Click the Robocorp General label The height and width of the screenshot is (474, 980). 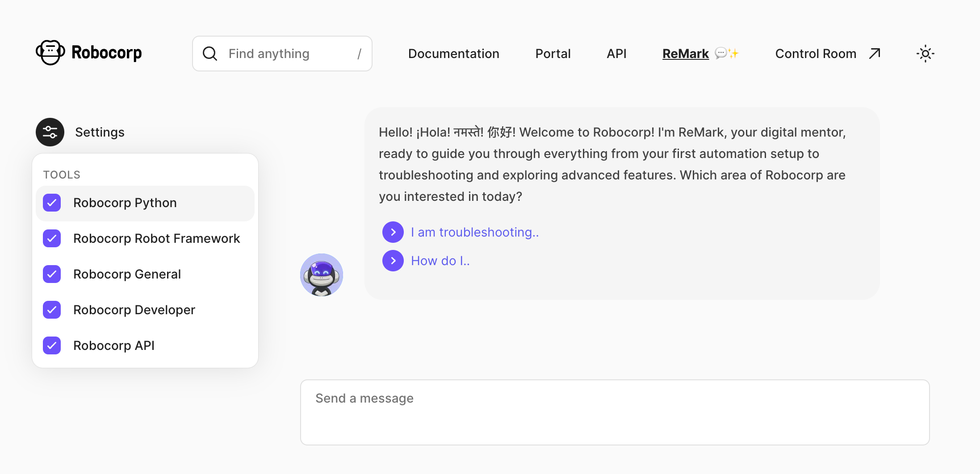[127, 274]
